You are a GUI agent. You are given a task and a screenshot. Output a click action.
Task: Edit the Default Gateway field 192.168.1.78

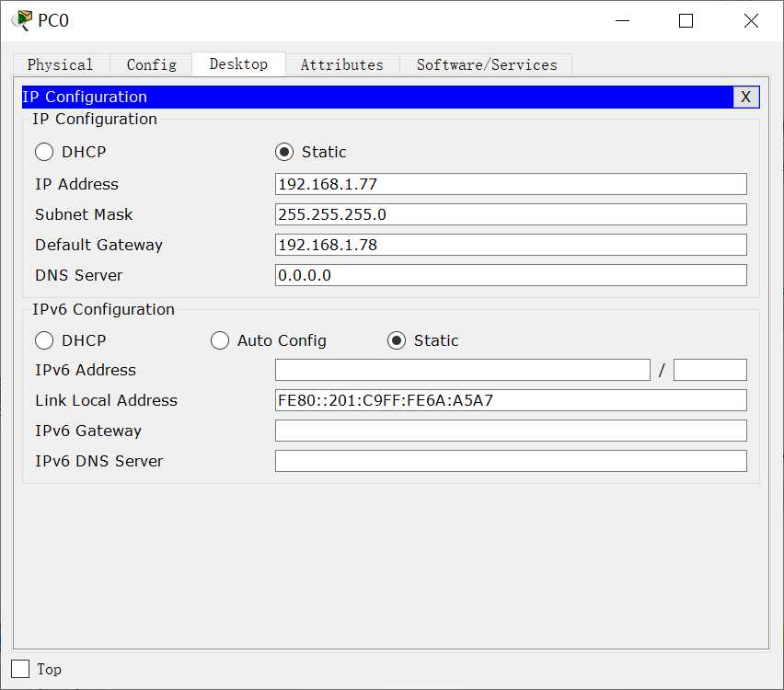[511, 245]
